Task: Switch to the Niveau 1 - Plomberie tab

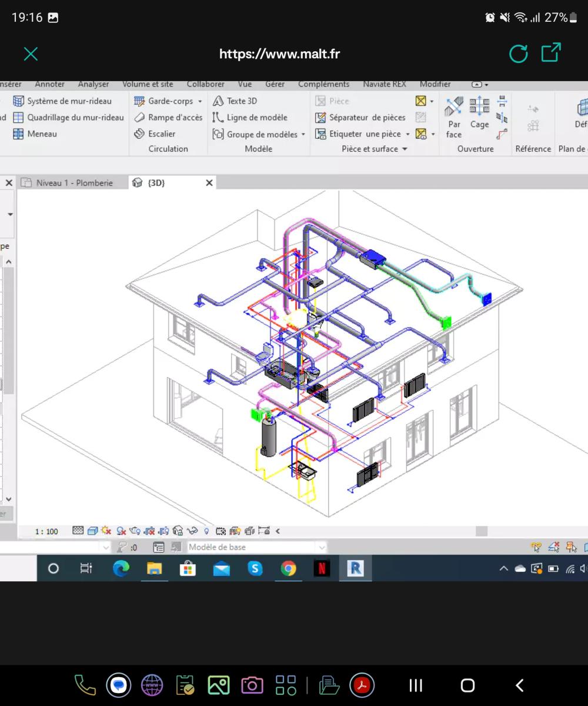Action: pos(73,183)
